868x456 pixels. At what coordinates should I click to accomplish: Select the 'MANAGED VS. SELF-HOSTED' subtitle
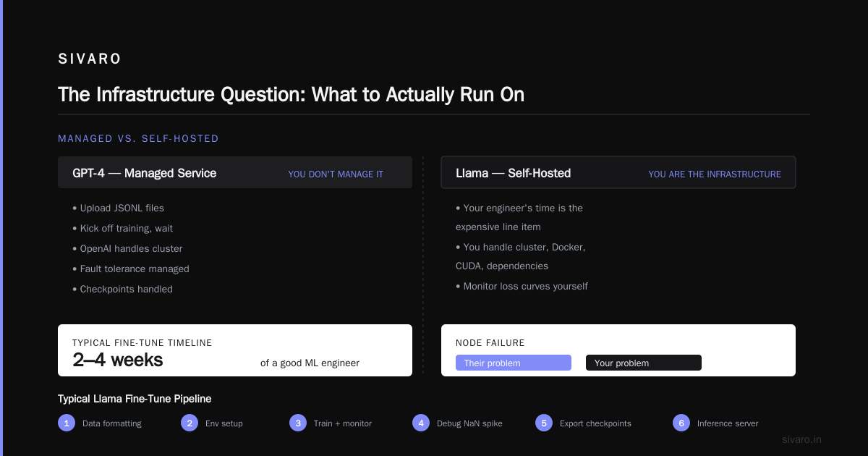(138, 138)
